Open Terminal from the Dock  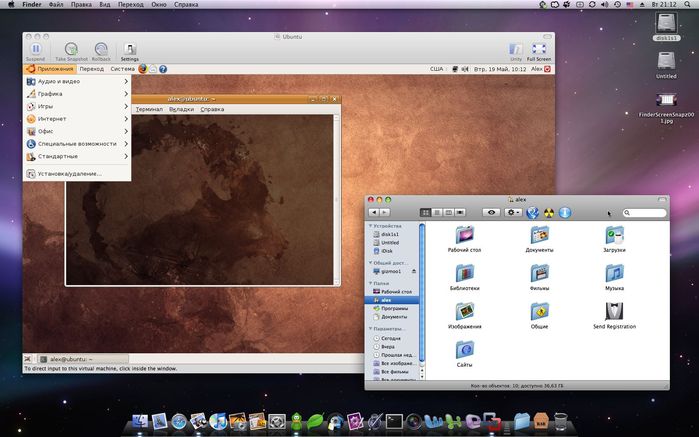coord(394,421)
